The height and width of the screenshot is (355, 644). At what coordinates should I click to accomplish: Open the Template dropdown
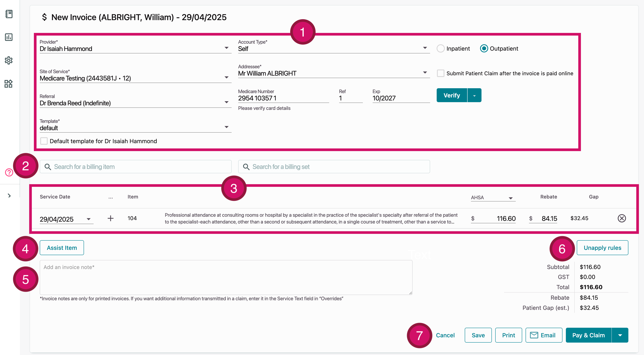pyautogui.click(x=227, y=127)
